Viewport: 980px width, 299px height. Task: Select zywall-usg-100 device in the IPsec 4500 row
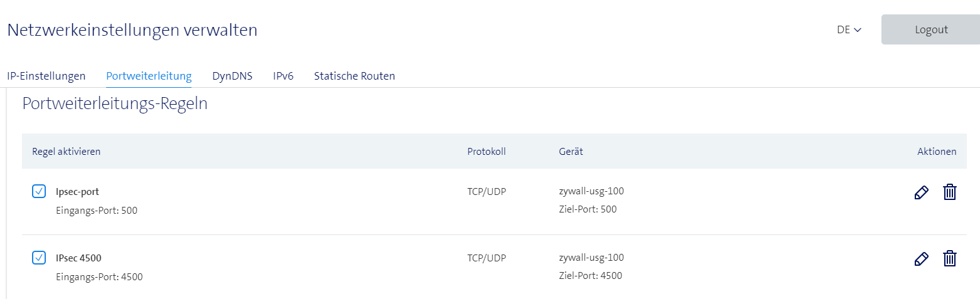[x=591, y=258]
